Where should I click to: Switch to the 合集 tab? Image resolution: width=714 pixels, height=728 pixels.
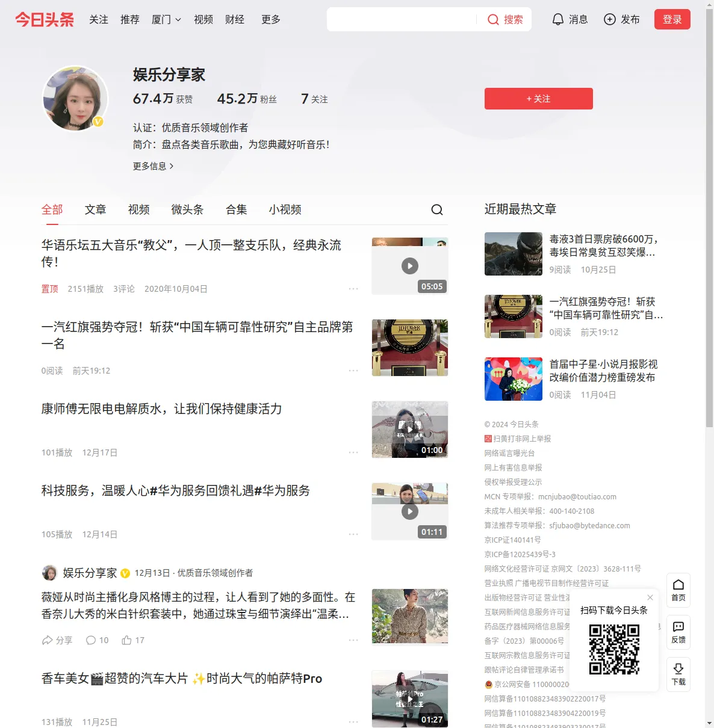coord(237,209)
